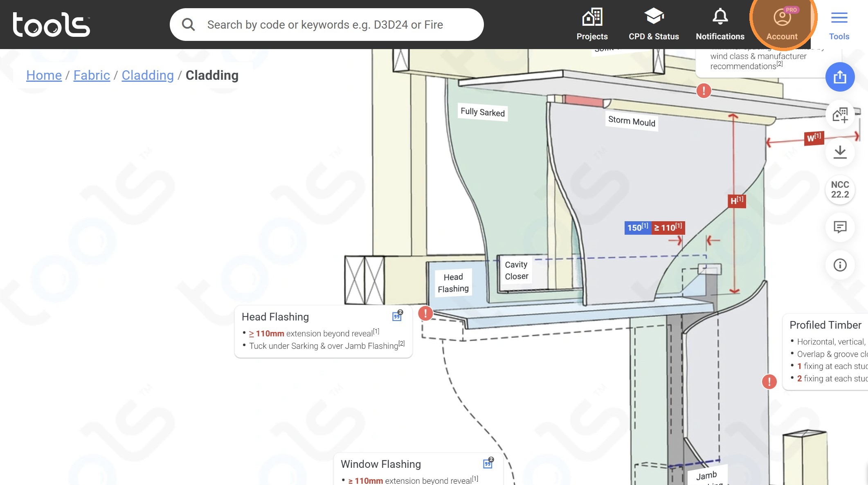Open the PRO Account menu

(782, 25)
